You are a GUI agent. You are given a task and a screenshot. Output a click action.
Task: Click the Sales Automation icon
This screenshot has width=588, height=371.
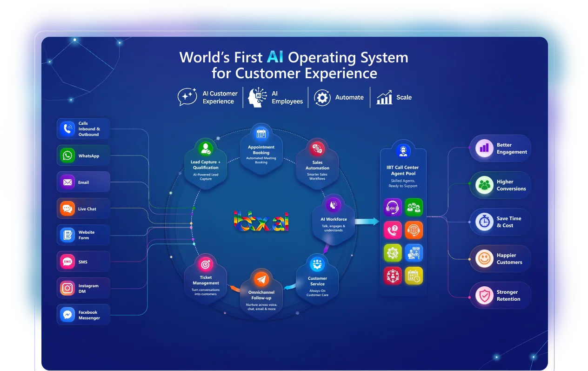(x=317, y=149)
